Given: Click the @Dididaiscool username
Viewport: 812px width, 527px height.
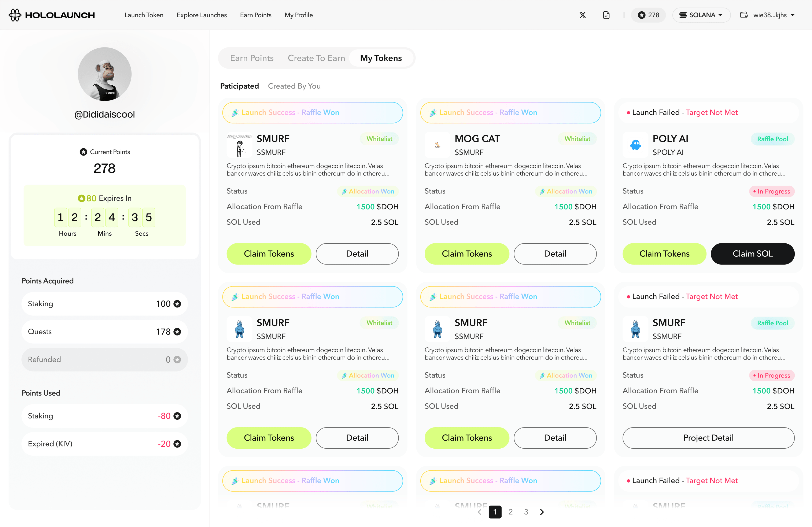Looking at the screenshot, I should [104, 114].
